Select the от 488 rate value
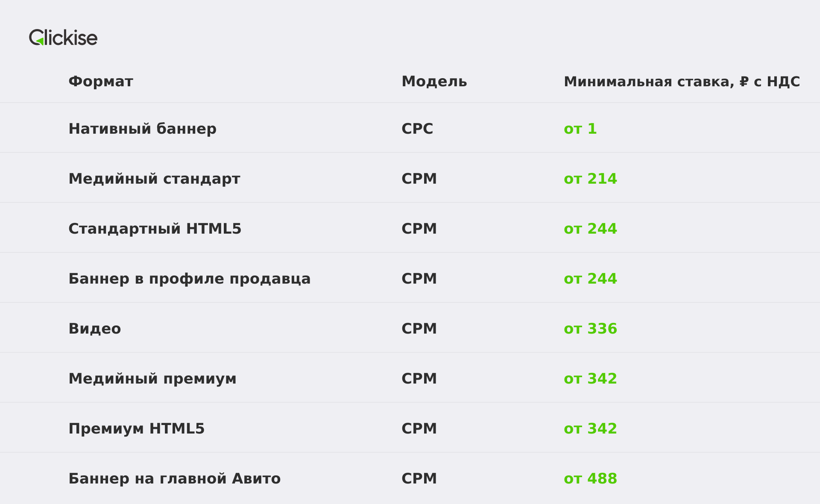The width and height of the screenshot is (820, 504). [x=590, y=478]
